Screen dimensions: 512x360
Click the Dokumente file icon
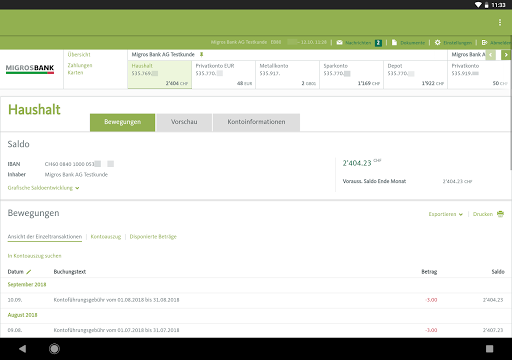pyautogui.click(x=394, y=43)
